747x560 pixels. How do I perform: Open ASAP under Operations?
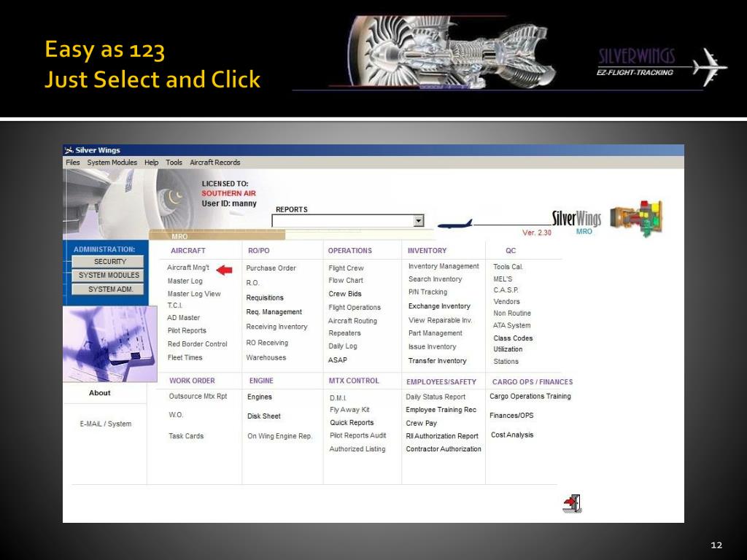(337, 360)
